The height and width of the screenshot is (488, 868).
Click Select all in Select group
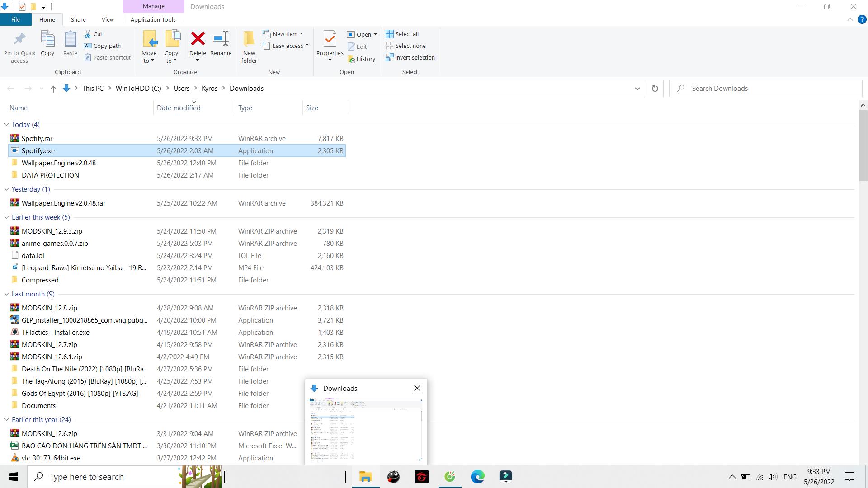[x=402, y=34]
